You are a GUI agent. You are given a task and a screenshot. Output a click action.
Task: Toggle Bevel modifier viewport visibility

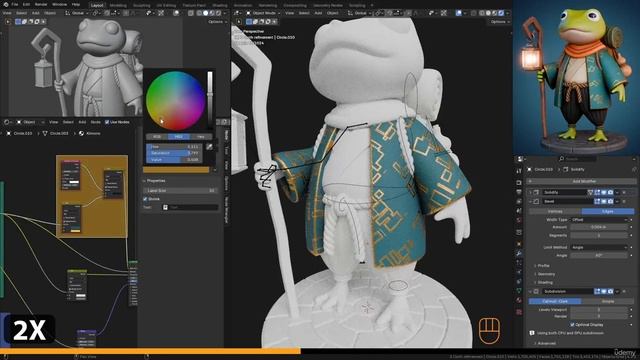tap(604, 202)
